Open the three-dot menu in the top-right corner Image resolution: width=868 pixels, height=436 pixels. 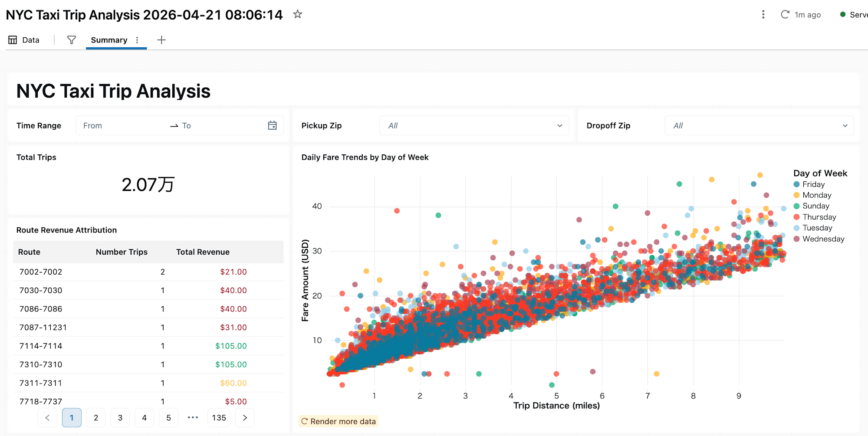point(763,14)
